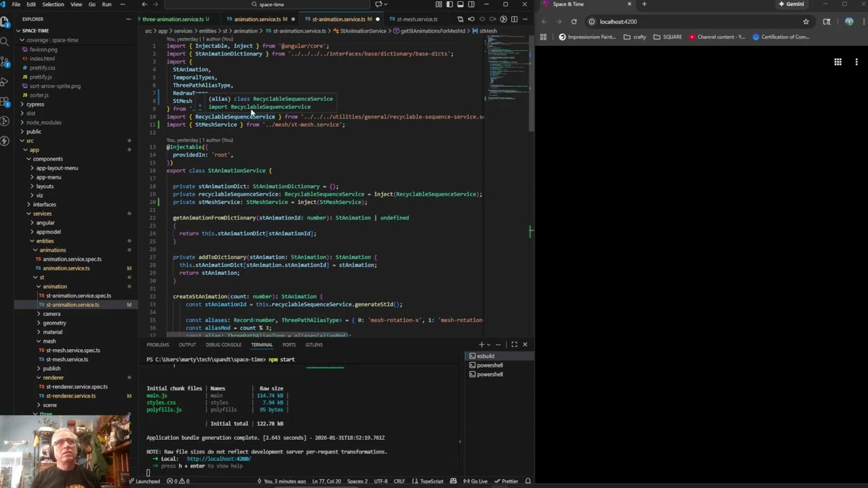Image resolution: width=868 pixels, height=488 pixels.
Task: Open prettify.css file in explorer
Action: pos(42,68)
